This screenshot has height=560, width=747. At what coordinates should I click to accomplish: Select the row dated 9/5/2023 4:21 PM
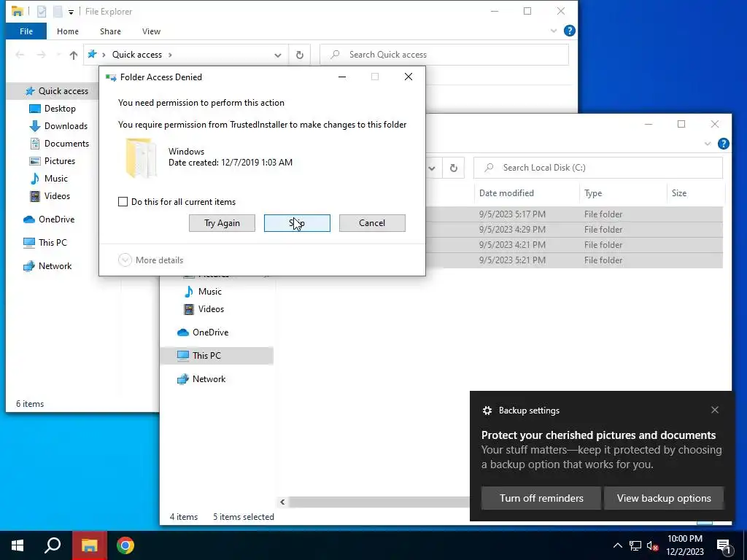click(574, 245)
